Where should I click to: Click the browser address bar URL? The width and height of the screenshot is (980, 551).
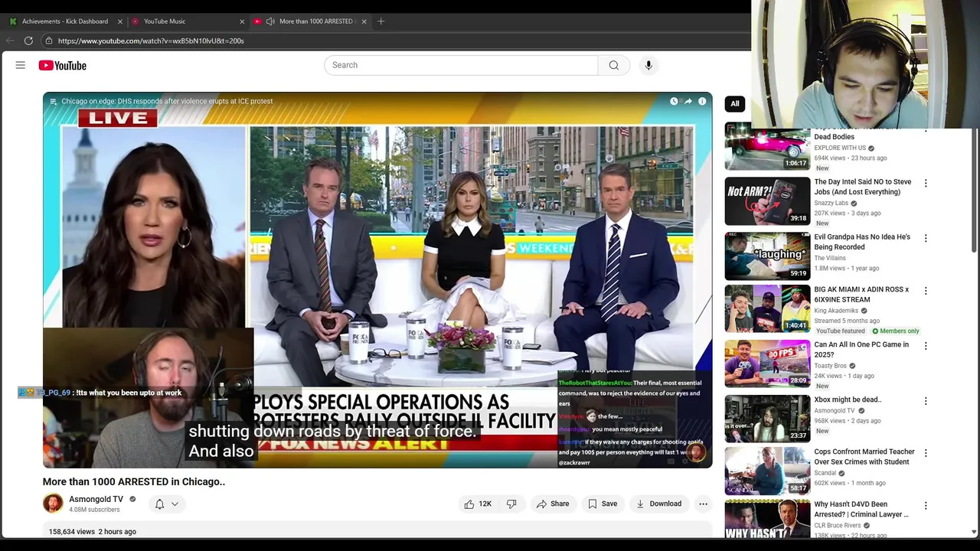coord(151,41)
